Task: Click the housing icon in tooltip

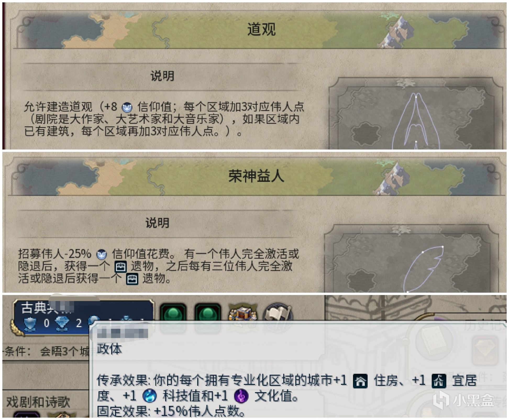Action: click(x=360, y=381)
